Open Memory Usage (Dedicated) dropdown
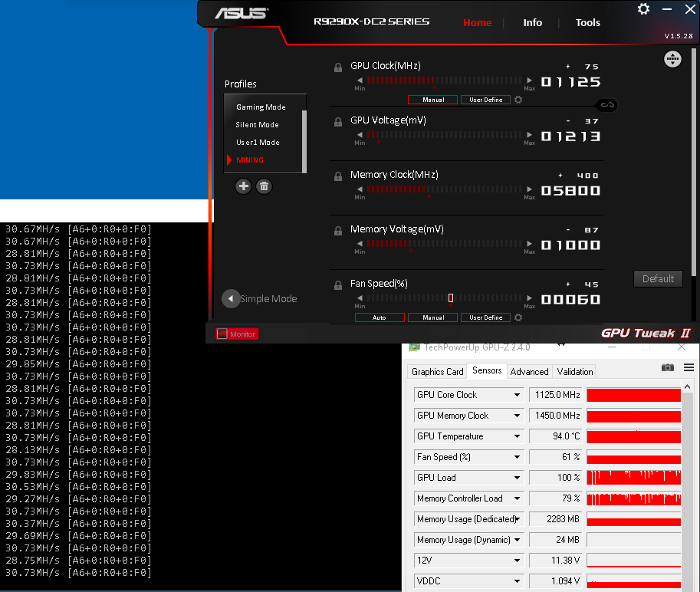Screen dimensions: 700x592 (517, 519)
